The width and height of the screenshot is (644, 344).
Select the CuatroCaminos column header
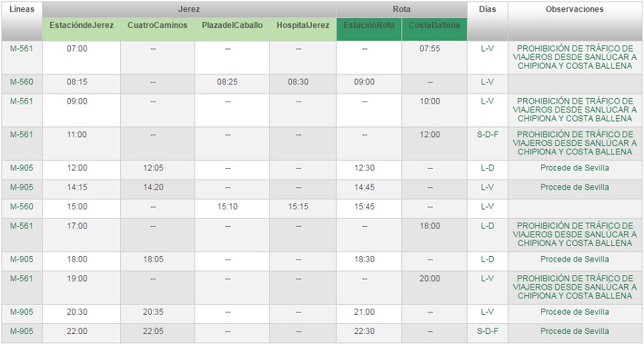pyautogui.click(x=157, y=26)
